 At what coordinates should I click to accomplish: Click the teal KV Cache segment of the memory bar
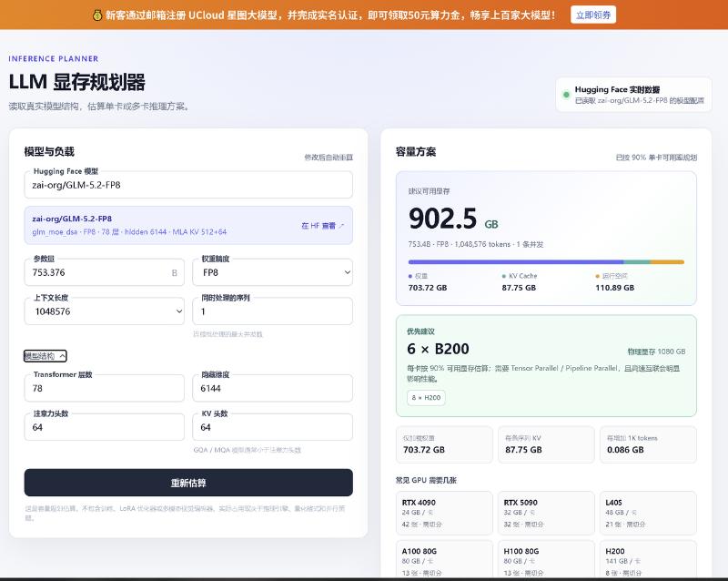click(x=637, y=262)
